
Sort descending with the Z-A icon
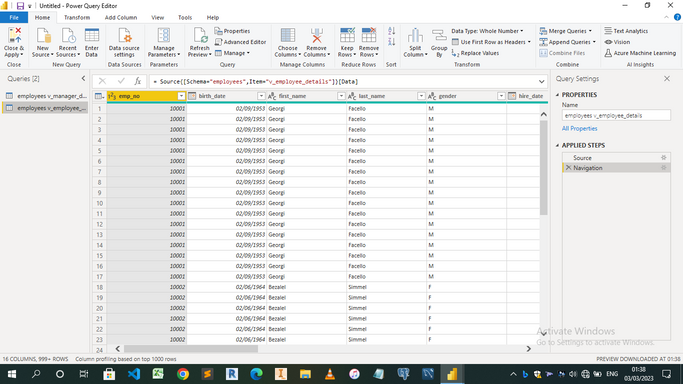(x=391, y=42)
